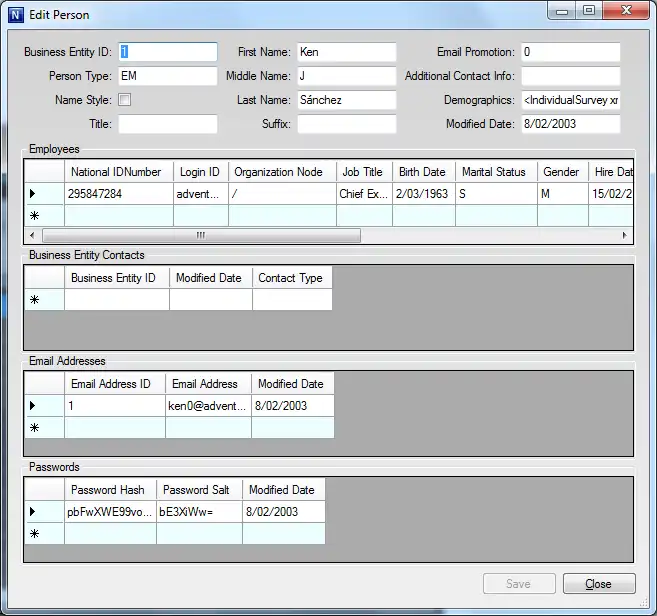Click the Hire Date column header

(610, 172)
